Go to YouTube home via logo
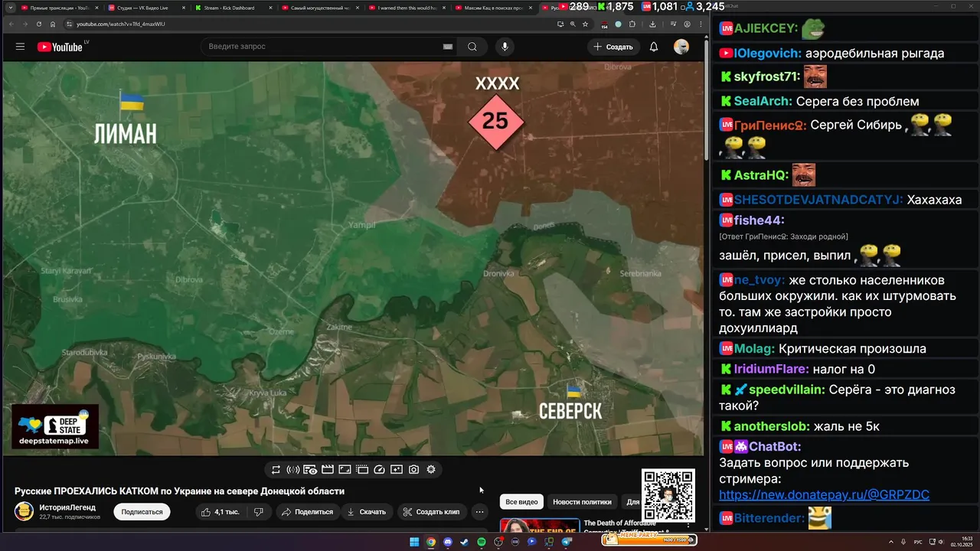 60,47
